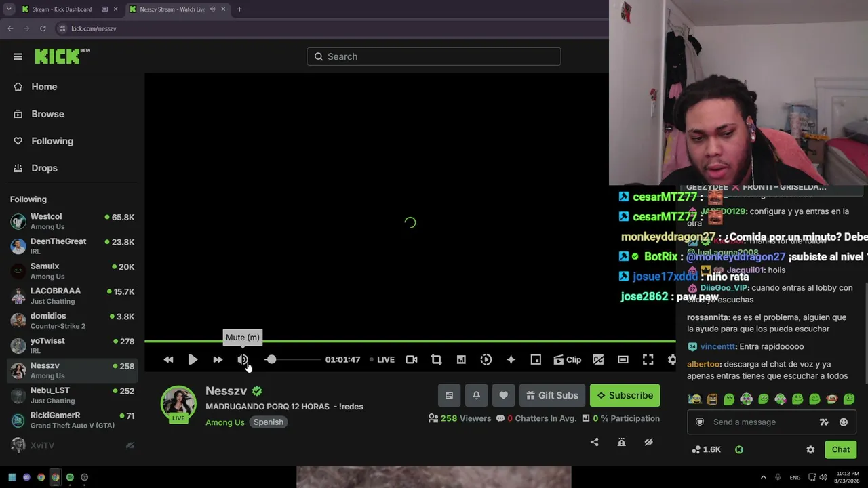The width and height of the screenshot is (868, 488).
Task: Jump to LIVE in the player
Action: coord(382,359)
